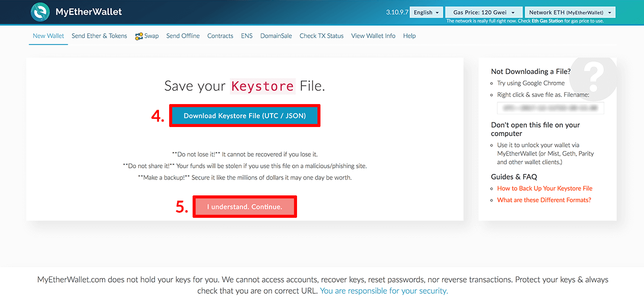Click the Swap tab icon
This screenshot has height=302, width=644.
[139, 36]
